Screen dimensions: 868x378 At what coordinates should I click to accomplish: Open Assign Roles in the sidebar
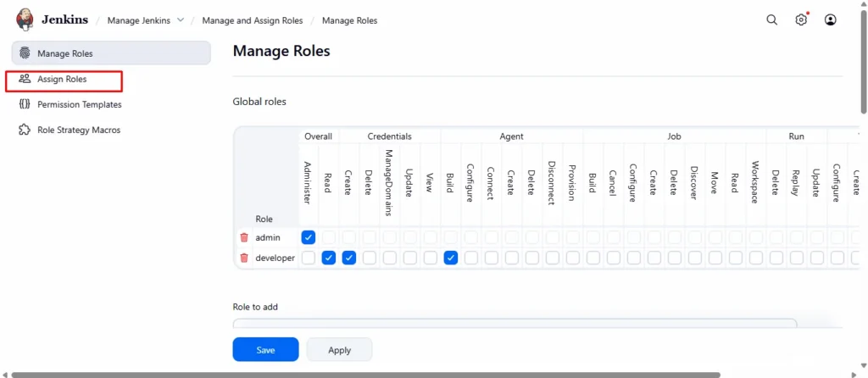[x=62, y=80]
